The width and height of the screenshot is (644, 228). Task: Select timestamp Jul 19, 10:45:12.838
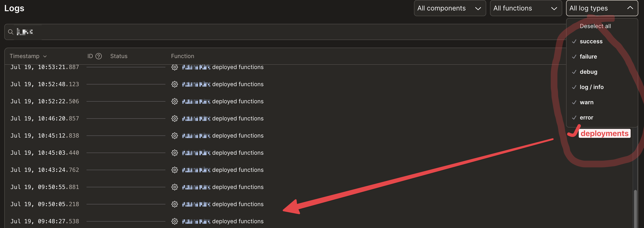pyautogui.click(x=45, y=136)
